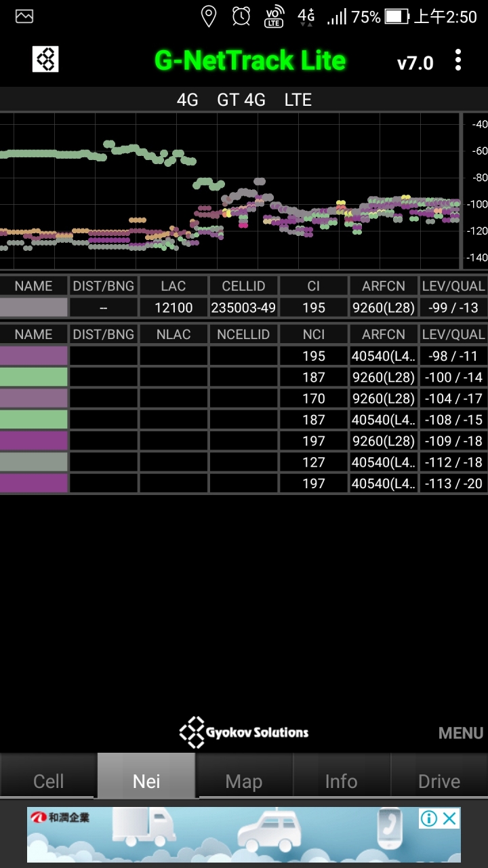Screen dimensions: 488x868
Task: Tap color swatch for neighbor -108 / -15
Action: tap(34, 419)
